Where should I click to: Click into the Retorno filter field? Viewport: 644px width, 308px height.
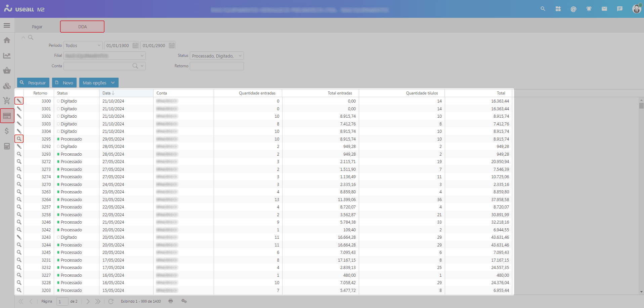(x=217, y=66)
